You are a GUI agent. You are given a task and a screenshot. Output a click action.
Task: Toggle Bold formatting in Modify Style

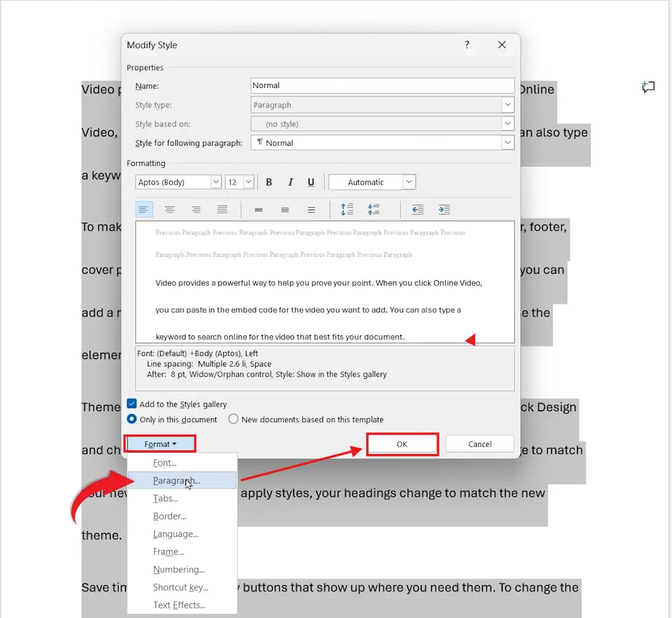click(269, 182)
